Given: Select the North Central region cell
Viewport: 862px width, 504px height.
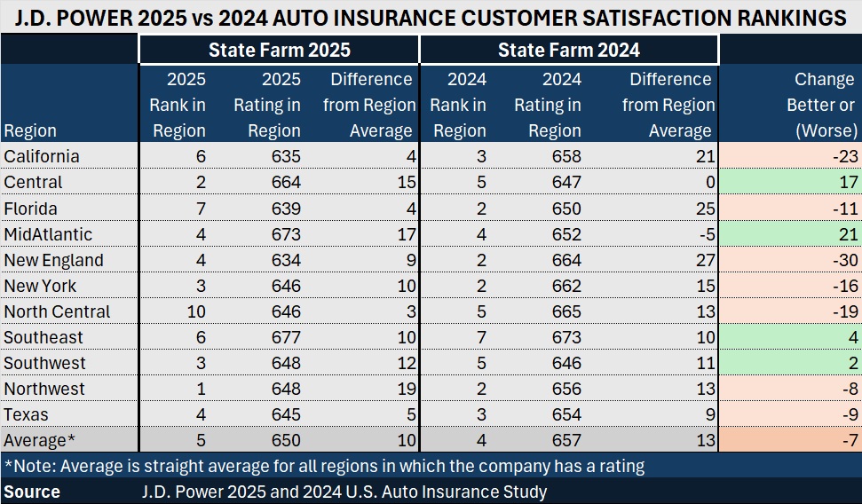Looking at the screenshot, I should [x=57, y=311].
